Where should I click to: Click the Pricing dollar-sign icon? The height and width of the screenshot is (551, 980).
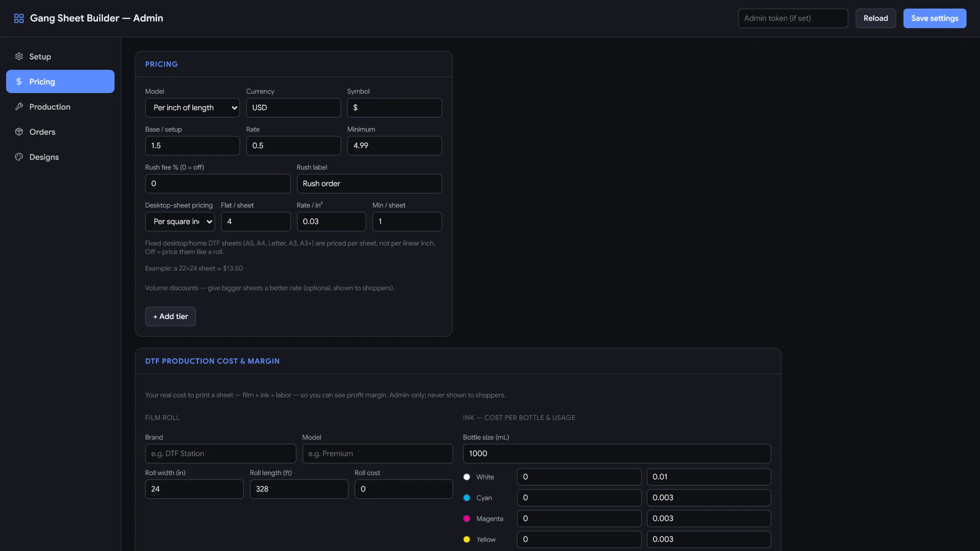[x=19, y=82]
